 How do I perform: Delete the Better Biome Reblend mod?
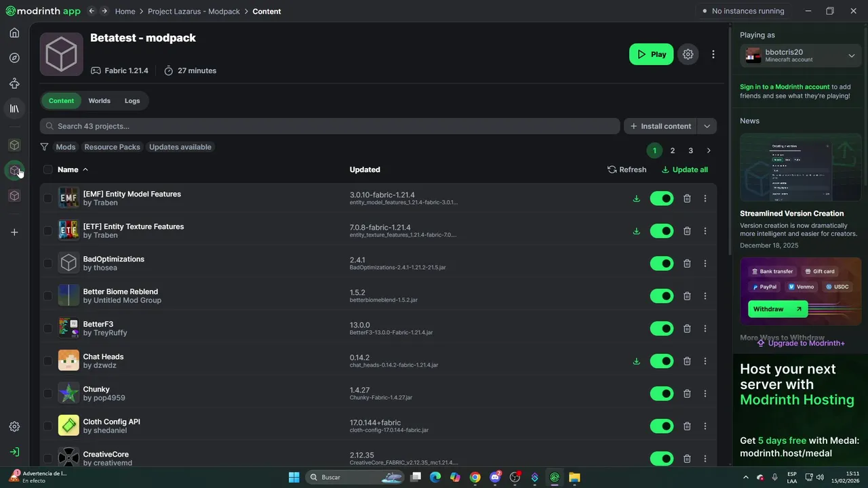687,296
